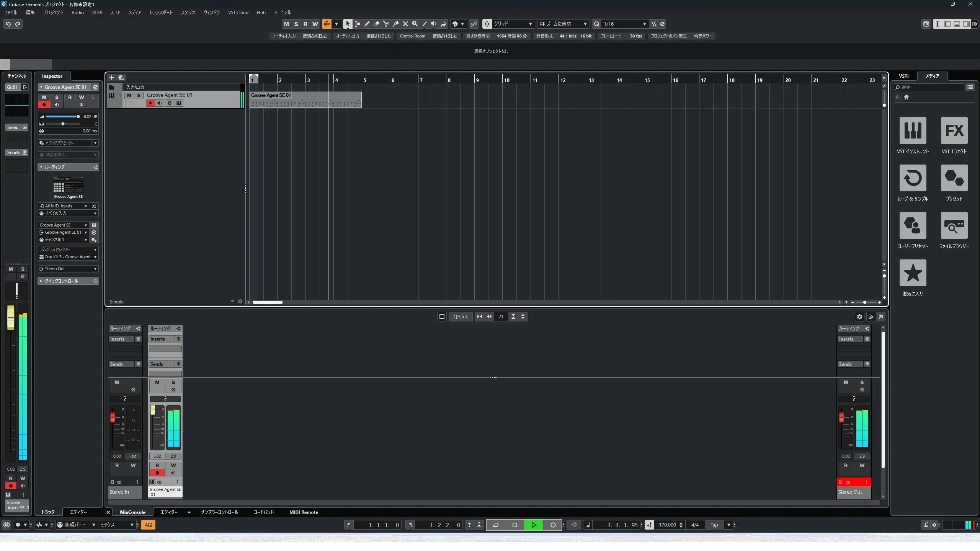980x551 pixels.
Task: Click the Add Track plus icon
Action: [x=111, y=78]
